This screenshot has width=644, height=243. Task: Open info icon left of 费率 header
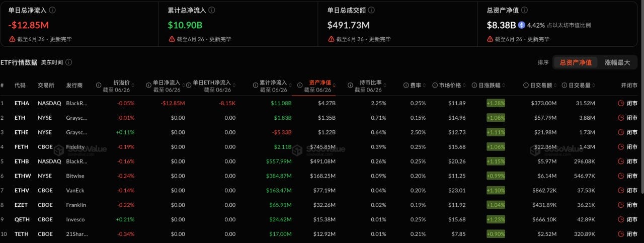tap(406, 86)
